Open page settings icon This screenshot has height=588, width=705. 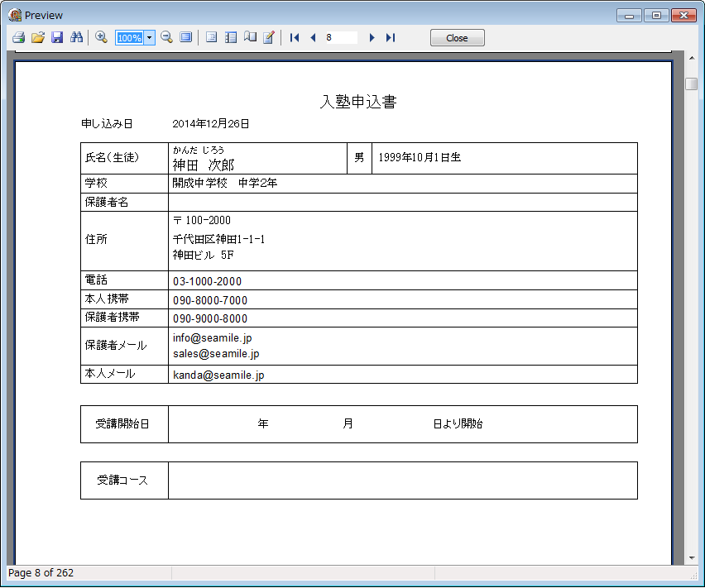pyautogui.click(x=250, y=38)
